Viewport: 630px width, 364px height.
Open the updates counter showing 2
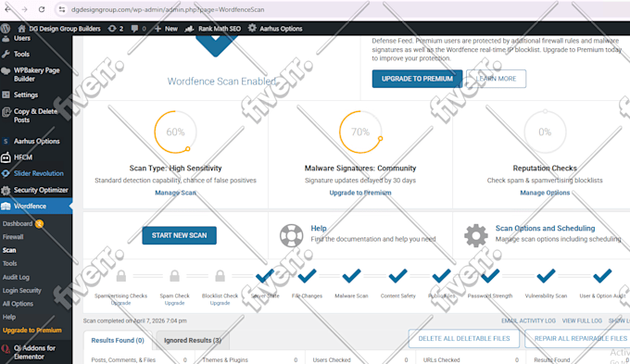[116, 29]
